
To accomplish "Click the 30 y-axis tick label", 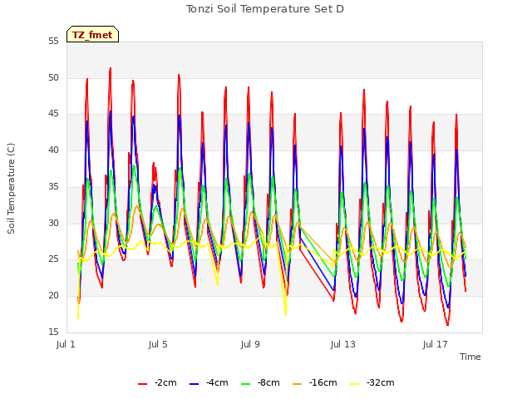I will 53,223.
